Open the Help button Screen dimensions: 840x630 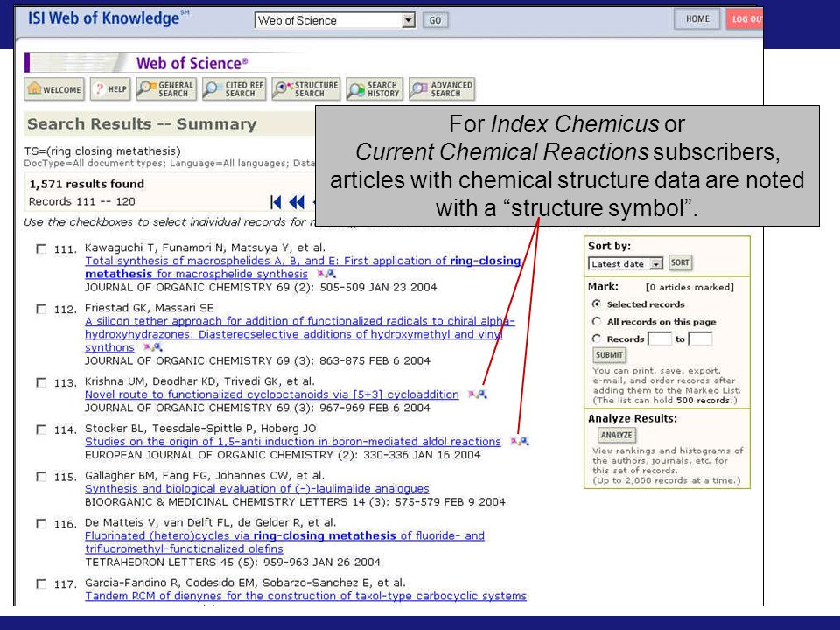pyautogui.click(x=110, y=89)
